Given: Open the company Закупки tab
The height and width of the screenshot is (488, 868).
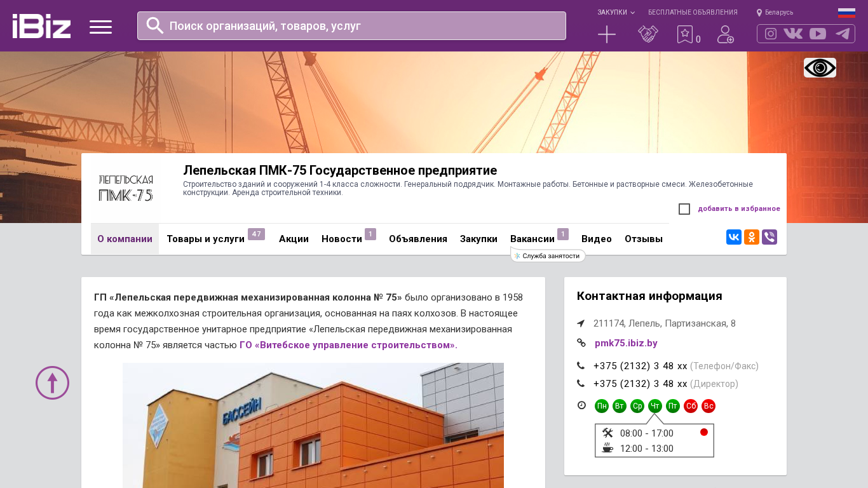Looking at the screenshot, I should 478,239.
